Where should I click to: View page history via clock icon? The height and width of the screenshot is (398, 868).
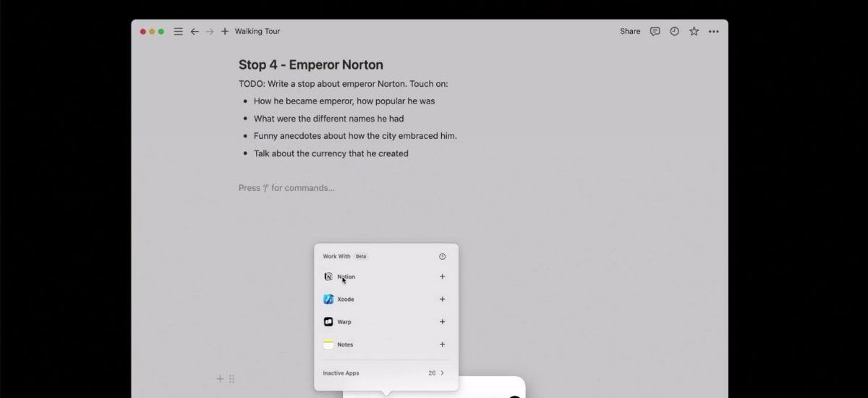[x=674, y=31]
